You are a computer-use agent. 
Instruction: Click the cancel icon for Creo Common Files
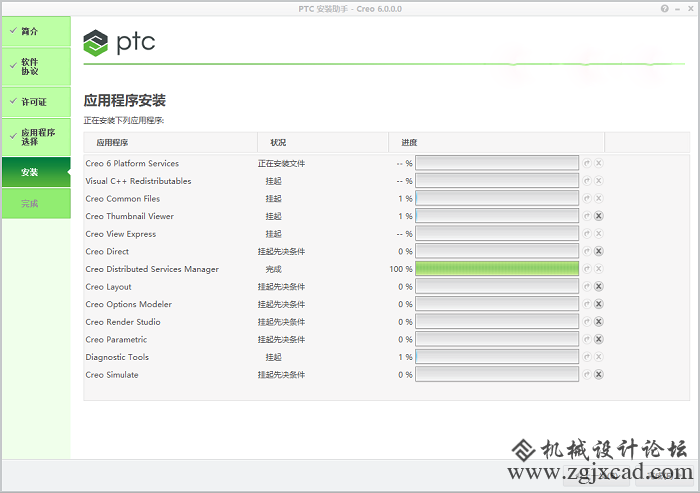tap(599, 198)
